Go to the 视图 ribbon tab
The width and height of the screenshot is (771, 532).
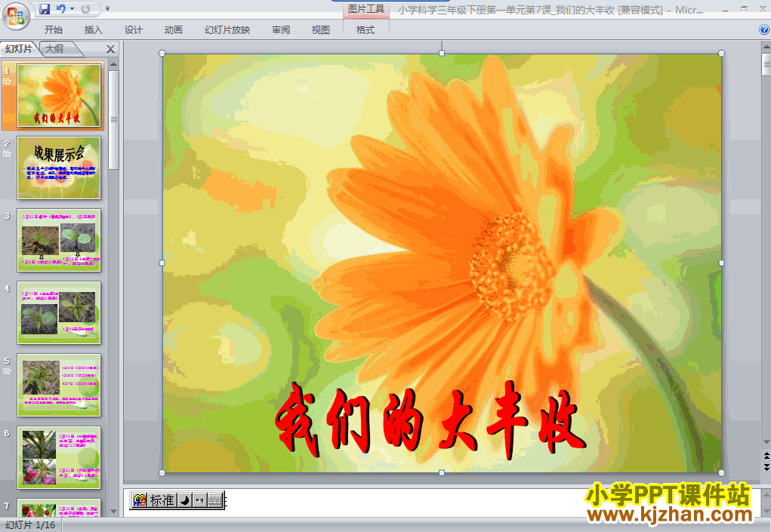coord(321,30)
